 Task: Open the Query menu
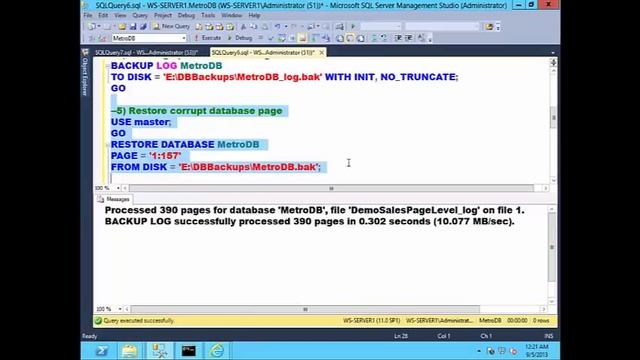coord(140,15)
